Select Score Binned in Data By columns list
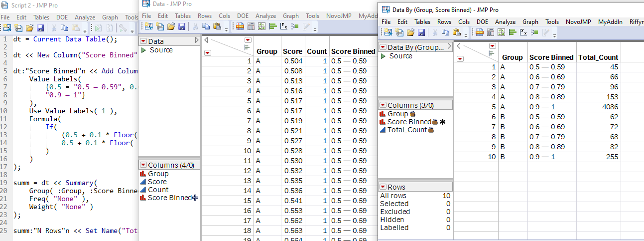644x241 pixels. pyautogui.click(x=409, y=122)
